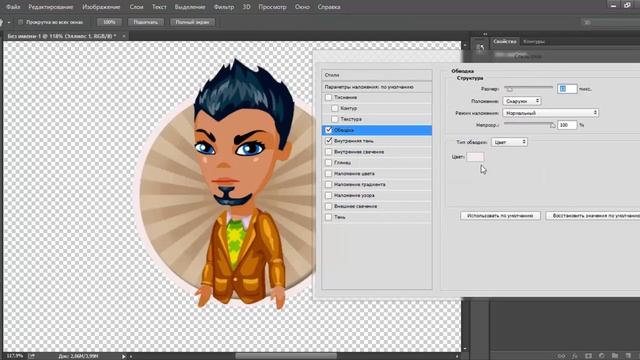Image resolution: width=640 pixels, height=360 pixels.
Task: Click the status bar play arrow
Action: tap(124, 356)
